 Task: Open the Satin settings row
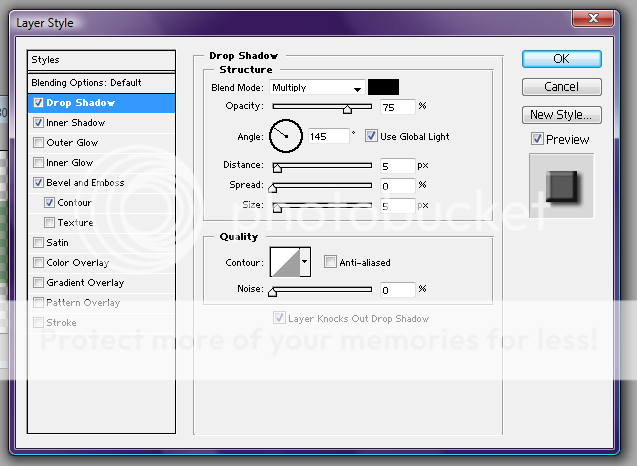102,243
